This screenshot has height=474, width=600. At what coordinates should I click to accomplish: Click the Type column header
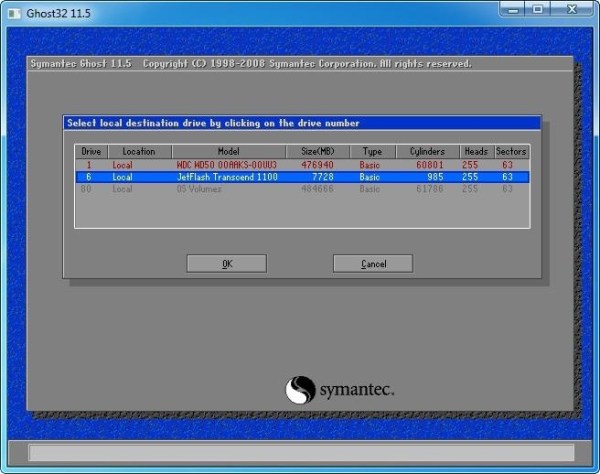tap(372, 151)
